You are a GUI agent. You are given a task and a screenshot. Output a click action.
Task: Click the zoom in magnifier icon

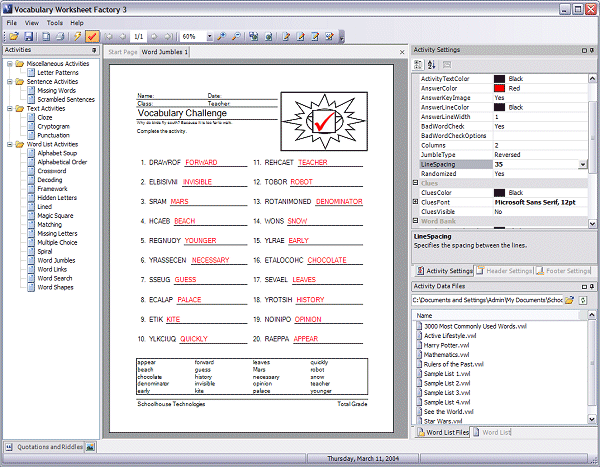pos(221,36)
